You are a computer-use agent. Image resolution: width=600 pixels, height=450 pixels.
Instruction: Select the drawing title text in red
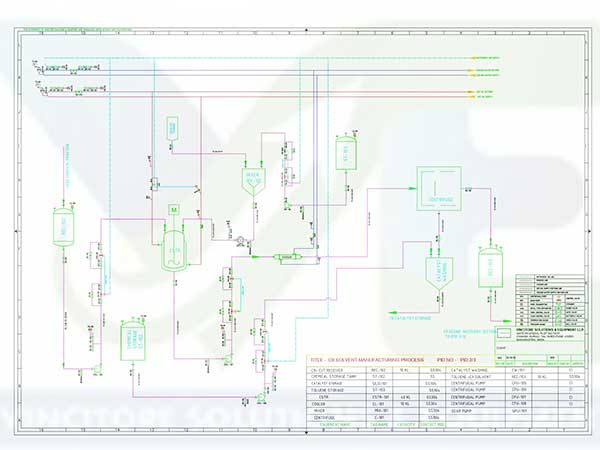(x=367, y=360)
